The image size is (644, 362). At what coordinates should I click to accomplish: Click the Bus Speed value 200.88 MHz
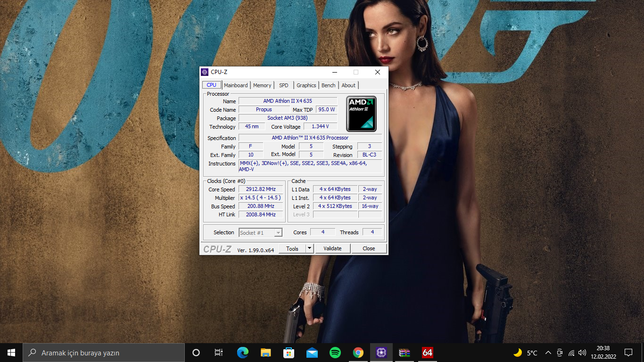261,206
